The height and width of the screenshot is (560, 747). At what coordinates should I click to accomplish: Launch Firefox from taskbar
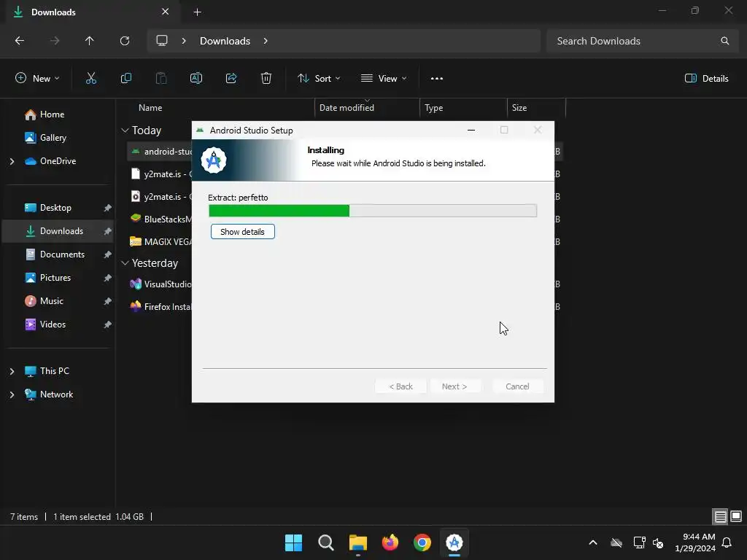390,542
